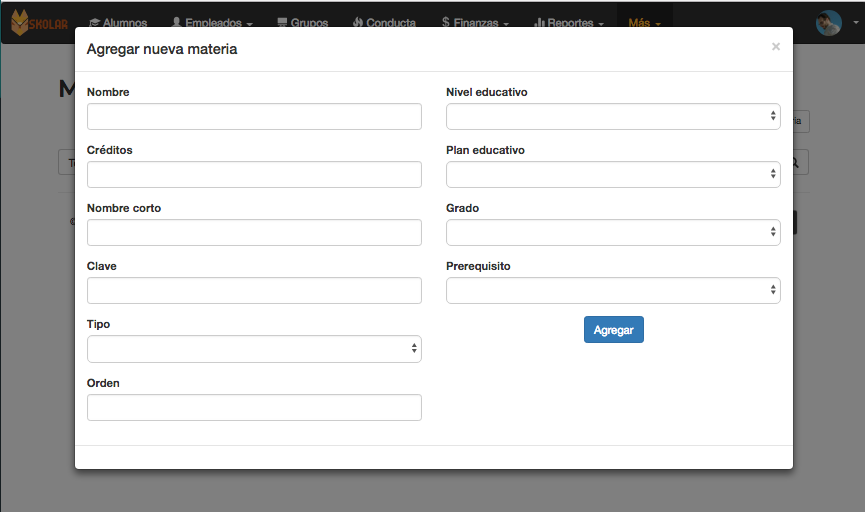Click the search magnifier icon button

tap(795, 162)
